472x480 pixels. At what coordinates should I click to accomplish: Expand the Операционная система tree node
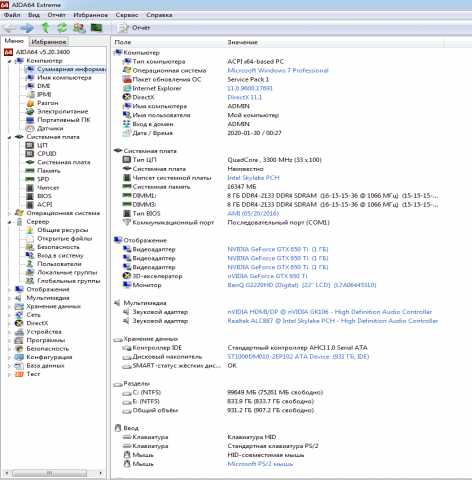[10, 213]
